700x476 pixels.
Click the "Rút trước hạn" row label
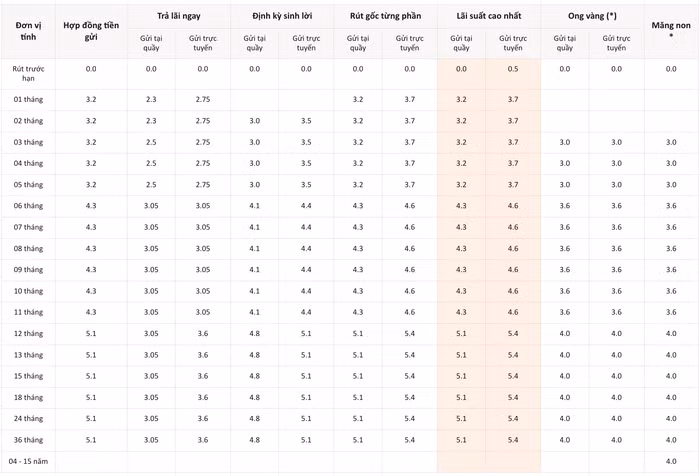pos(27,73)
